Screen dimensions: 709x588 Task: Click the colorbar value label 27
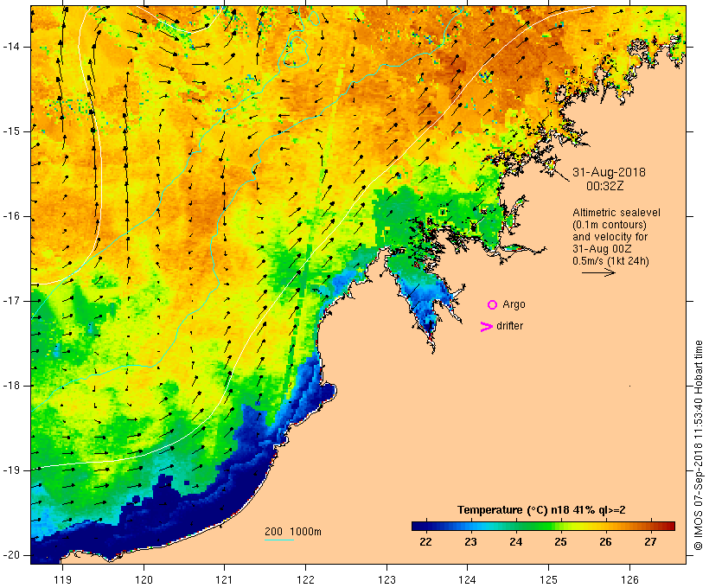[x=650, y=542]
